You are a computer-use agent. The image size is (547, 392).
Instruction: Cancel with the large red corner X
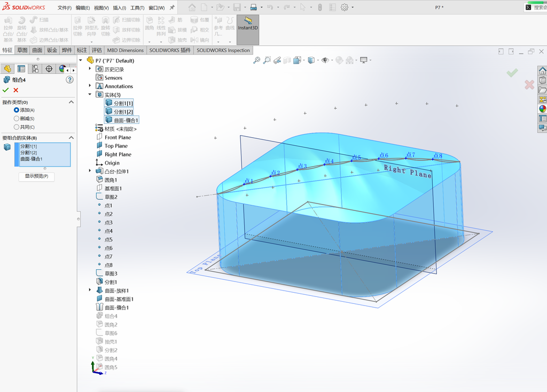coord(529,84)
